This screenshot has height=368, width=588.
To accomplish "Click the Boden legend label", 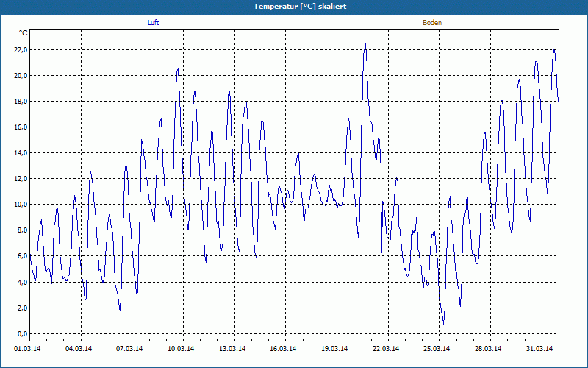I will pyautogui.click(x=432, y=23).
